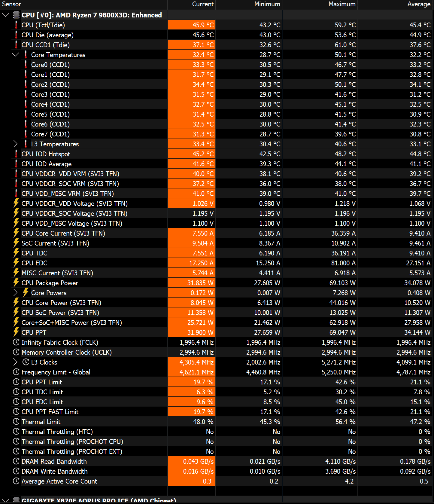
Task: Collapse the Core Temperatures subtree
Action: (15, 55)
